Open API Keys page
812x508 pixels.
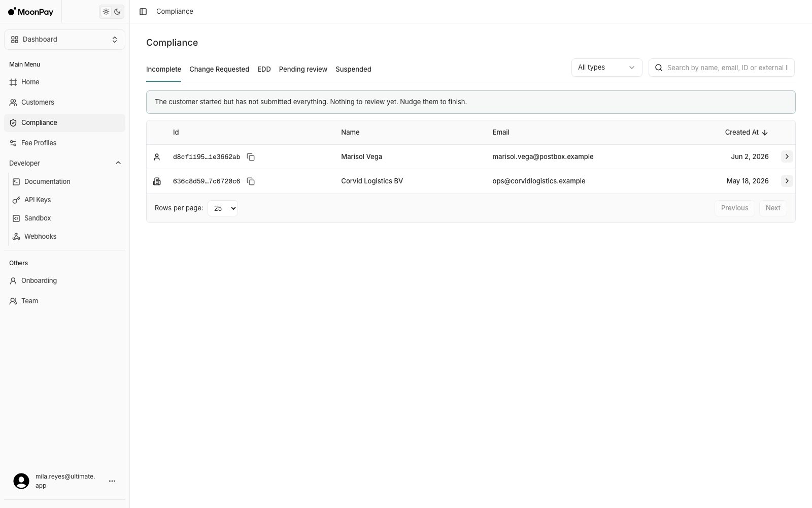tap(67, 200)
